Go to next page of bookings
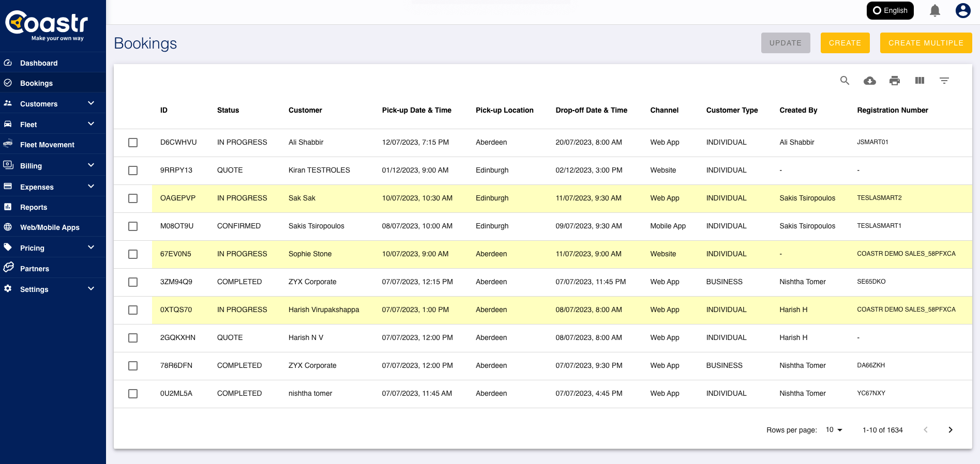The width and height of the screenshot is (980, 464). coord(950,430)
